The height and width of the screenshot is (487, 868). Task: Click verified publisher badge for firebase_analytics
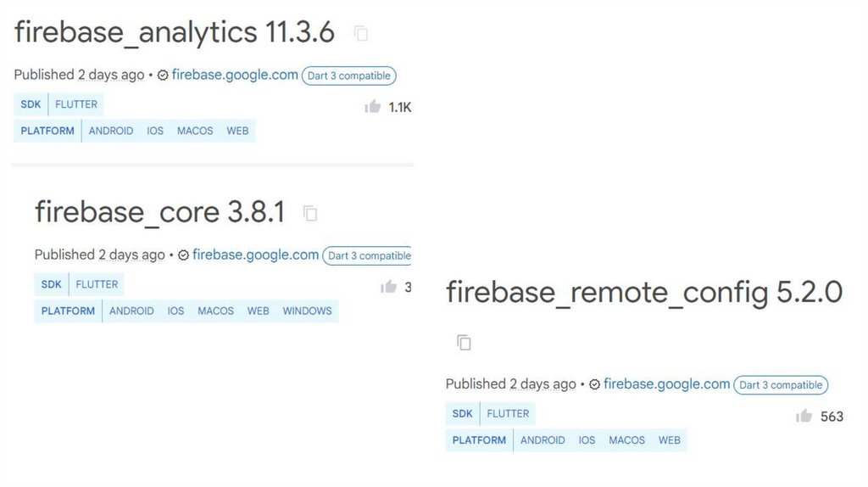click(163, 76)
